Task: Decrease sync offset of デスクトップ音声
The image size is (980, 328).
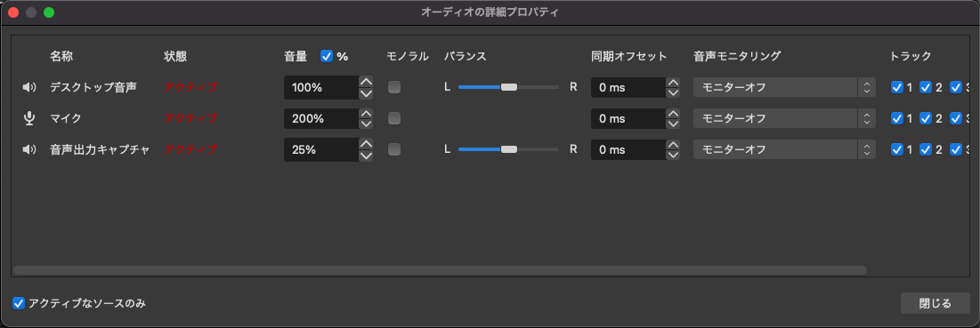Action: coord(673,93)
